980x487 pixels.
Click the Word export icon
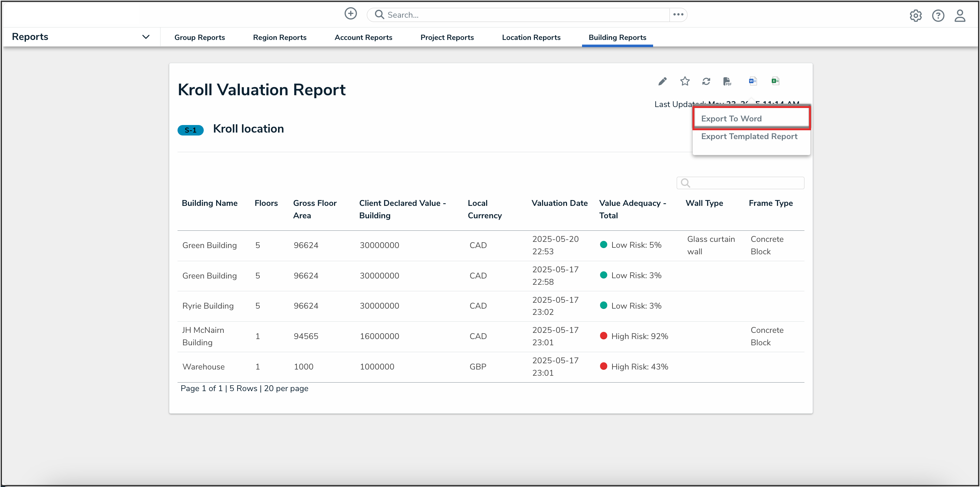point(752,81)
